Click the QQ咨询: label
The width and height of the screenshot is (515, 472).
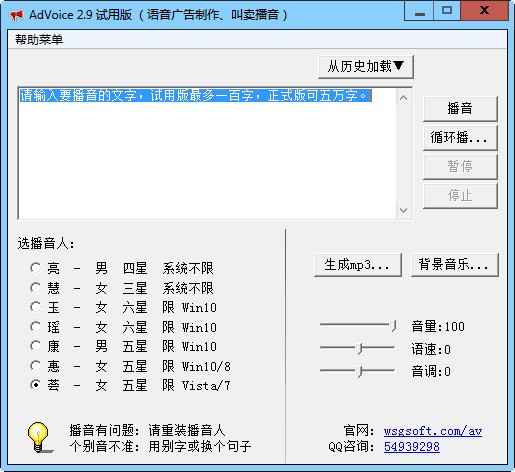point(351,446)
